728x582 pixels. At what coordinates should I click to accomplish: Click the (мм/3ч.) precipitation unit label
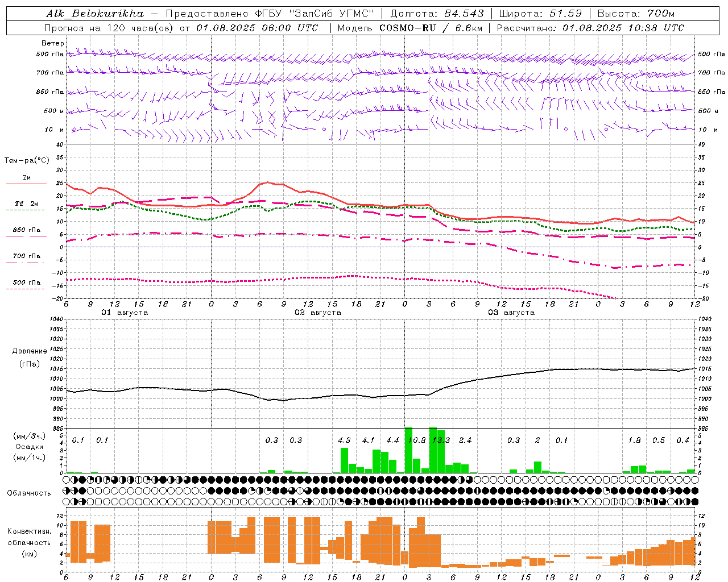point(29,436)
